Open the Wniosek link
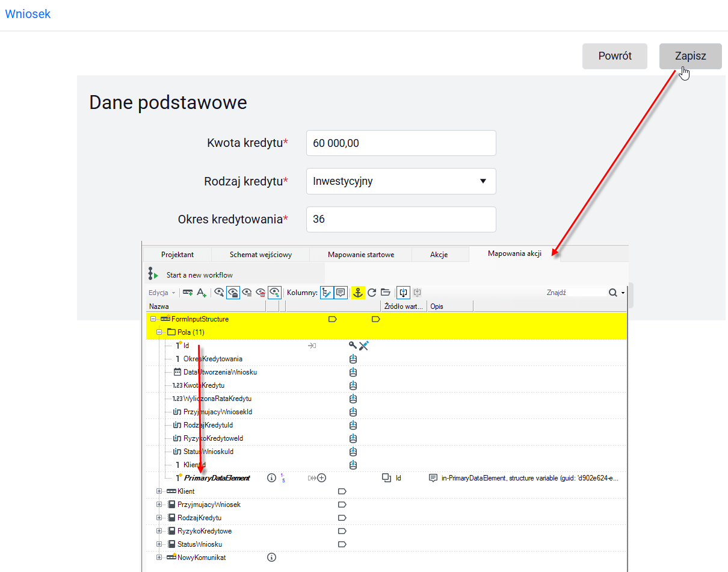The image size is (728, 572). coord(28,14)
